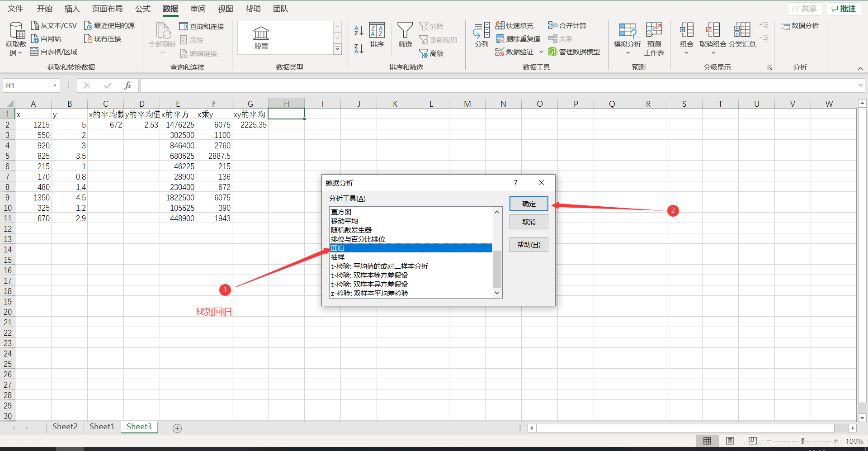Switch to the Sheet1 tab
This screenshot has width=868, height=451.
click(x=102, y=427)
